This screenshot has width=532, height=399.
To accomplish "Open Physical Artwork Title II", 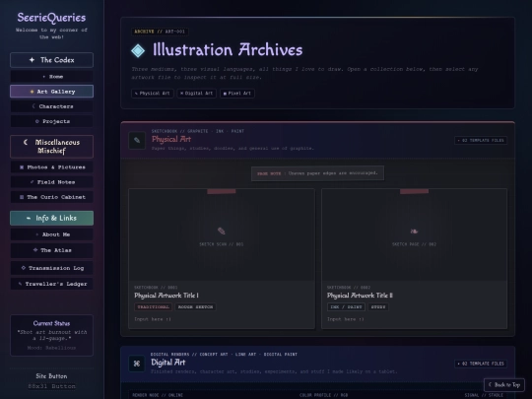I will 360,296.
